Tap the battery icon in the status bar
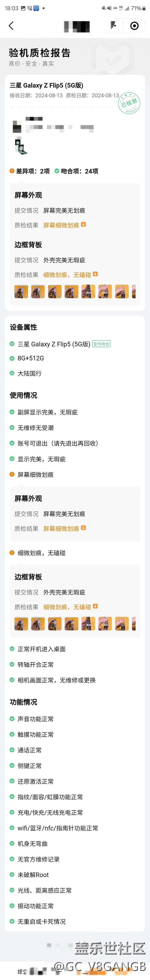 pos(144,8)
